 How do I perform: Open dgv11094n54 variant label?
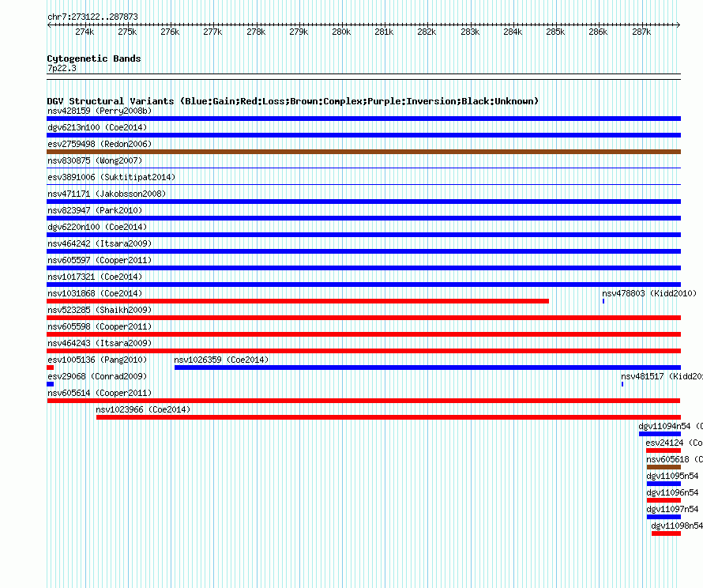point(671,426)
